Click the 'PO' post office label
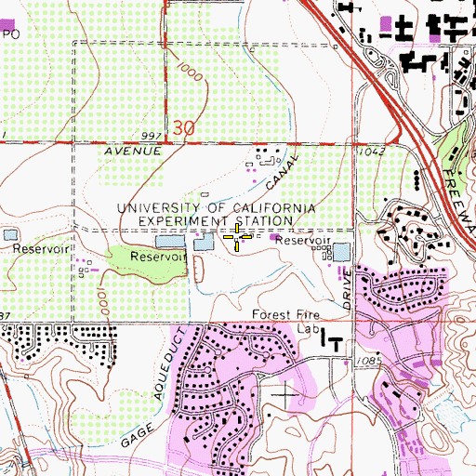 11,34
